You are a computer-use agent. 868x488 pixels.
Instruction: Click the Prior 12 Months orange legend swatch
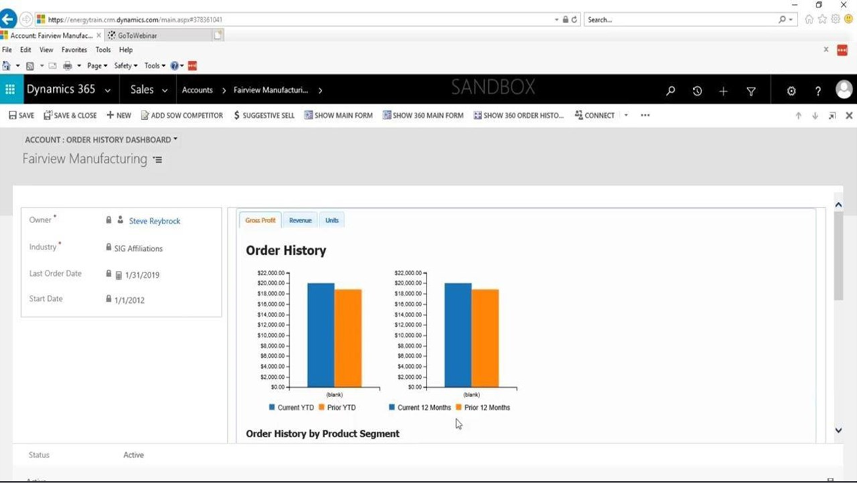(x=458, y=407)
